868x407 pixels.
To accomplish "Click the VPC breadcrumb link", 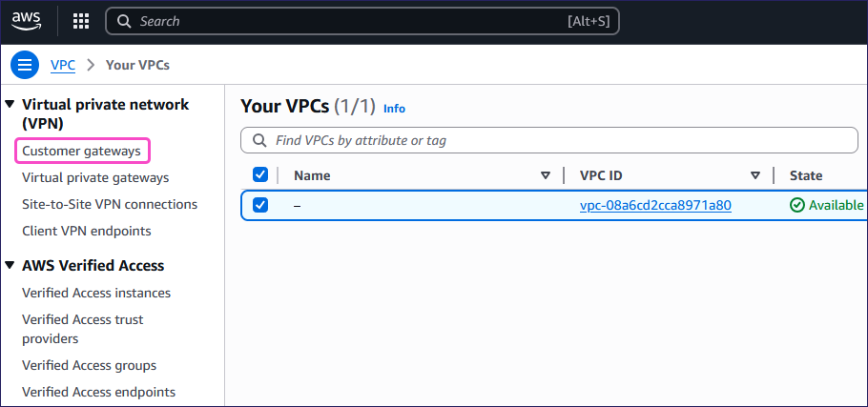I will tap(63, 65).
